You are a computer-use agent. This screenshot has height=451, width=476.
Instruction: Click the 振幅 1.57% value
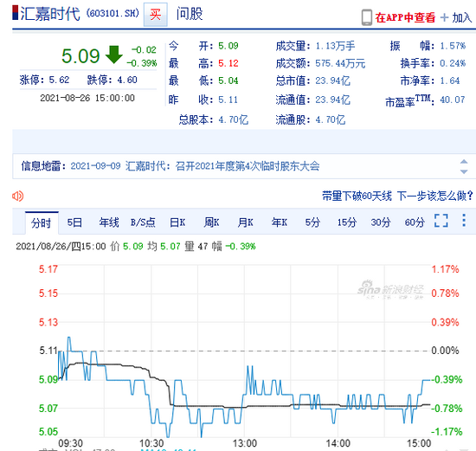point(453,46)
